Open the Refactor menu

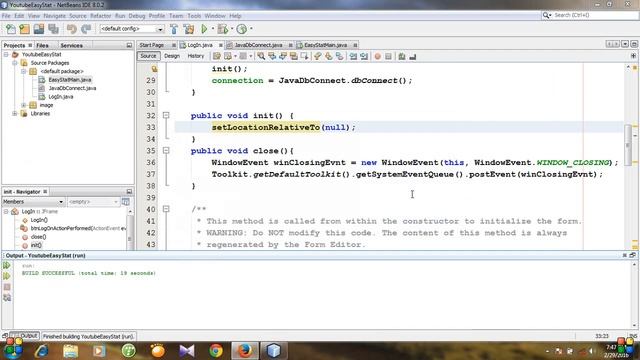pos(100,16)
